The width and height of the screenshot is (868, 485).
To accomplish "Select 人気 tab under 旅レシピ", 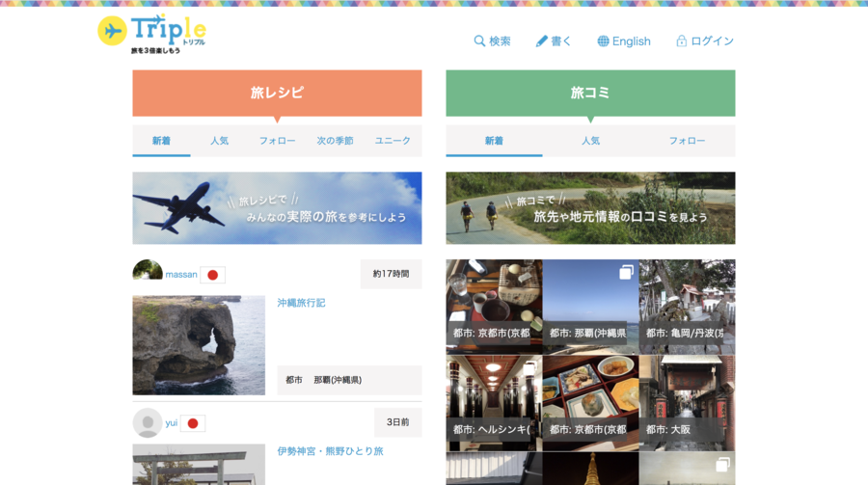I will pos(219,141).
